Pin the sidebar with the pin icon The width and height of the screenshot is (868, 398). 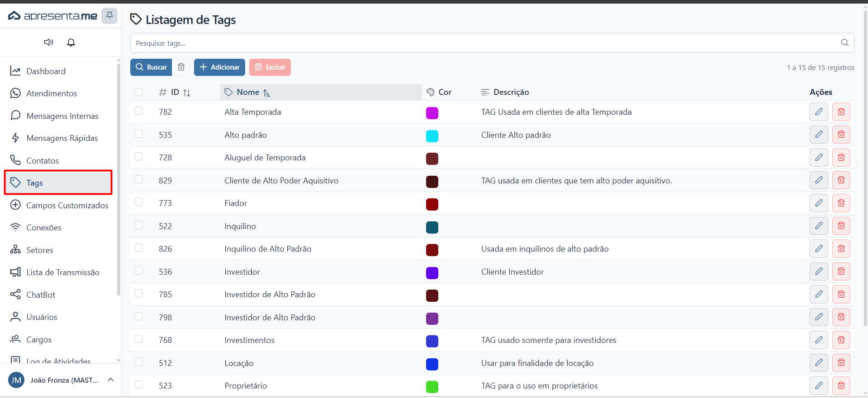pos(109,16)
